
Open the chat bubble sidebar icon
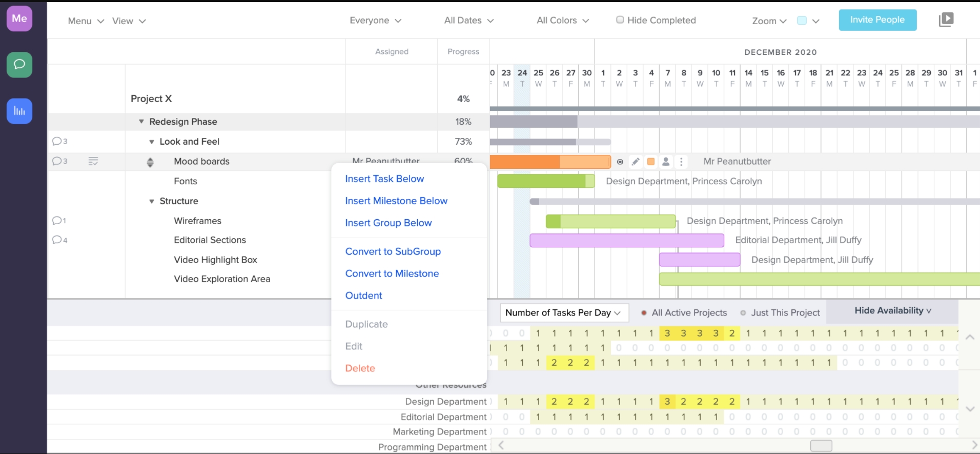pos(19,65)
